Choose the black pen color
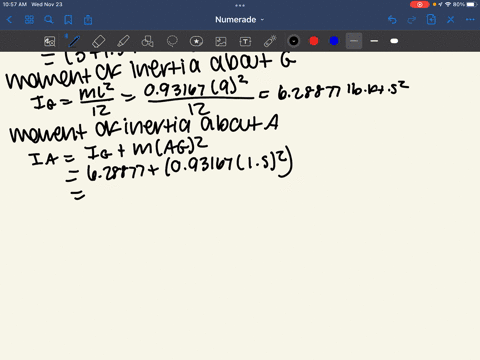 [294, 41]
